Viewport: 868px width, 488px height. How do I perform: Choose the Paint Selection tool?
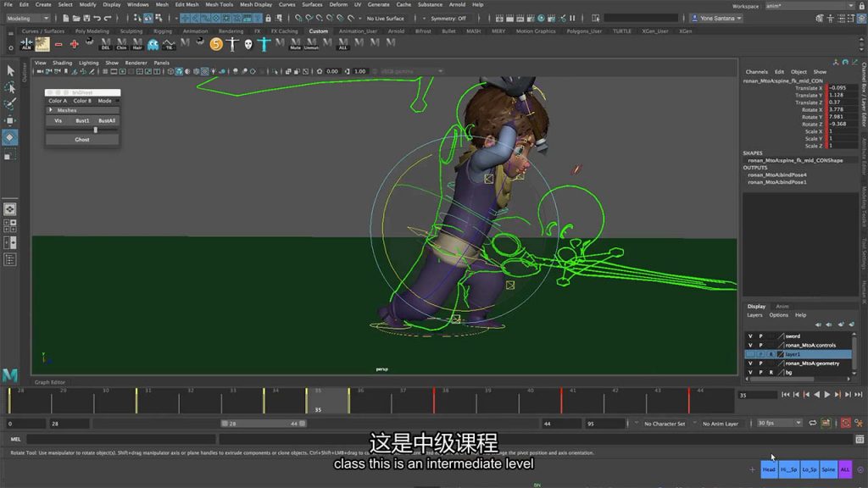[x=10, y=104]
